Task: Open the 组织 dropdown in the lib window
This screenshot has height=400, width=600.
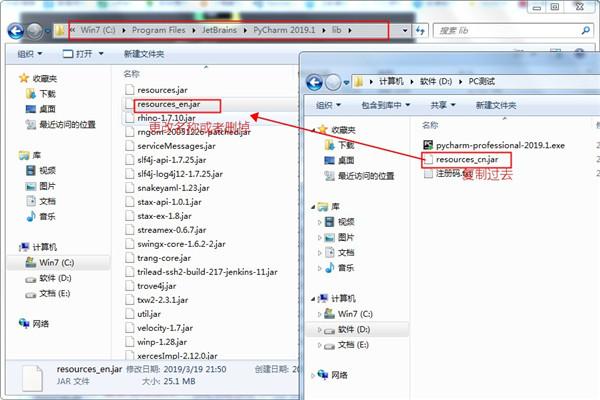Action: [30, 54]
